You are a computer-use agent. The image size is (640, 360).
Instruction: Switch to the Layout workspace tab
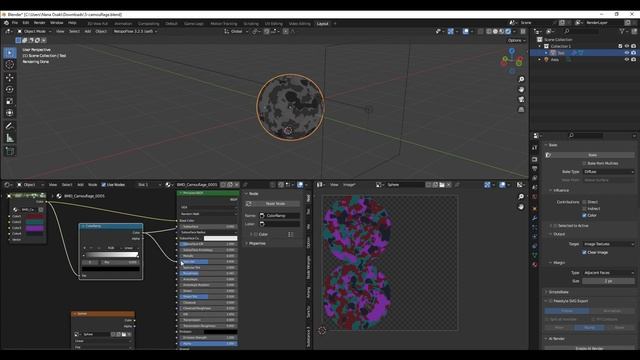322,24
